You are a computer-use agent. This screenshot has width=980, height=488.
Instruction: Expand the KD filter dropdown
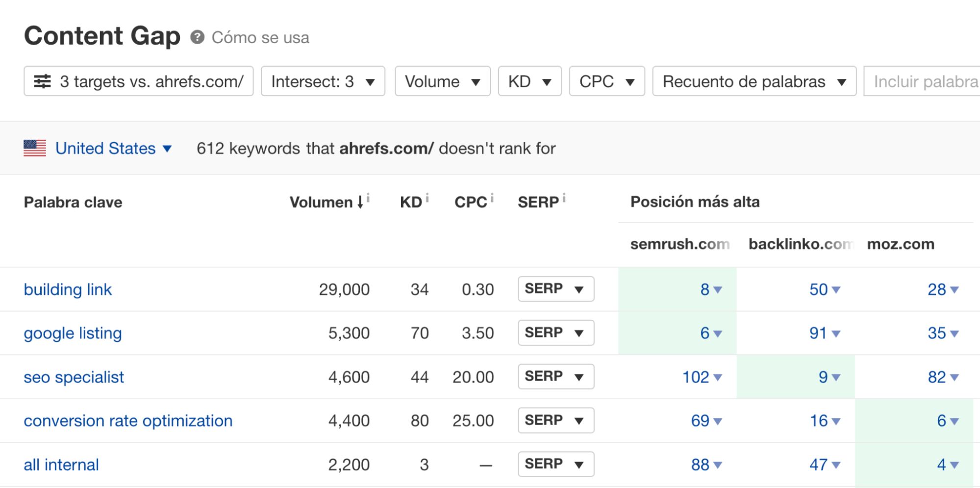(529, 81)
